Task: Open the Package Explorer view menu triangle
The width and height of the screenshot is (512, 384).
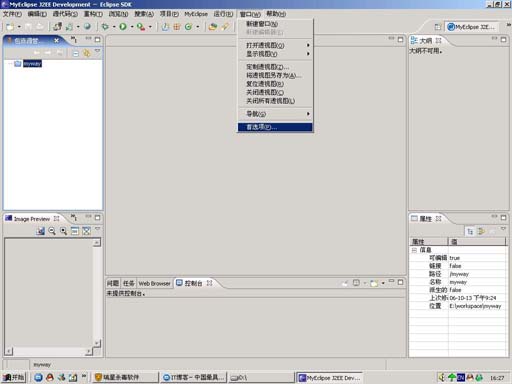Action: (x=97, y=51)
